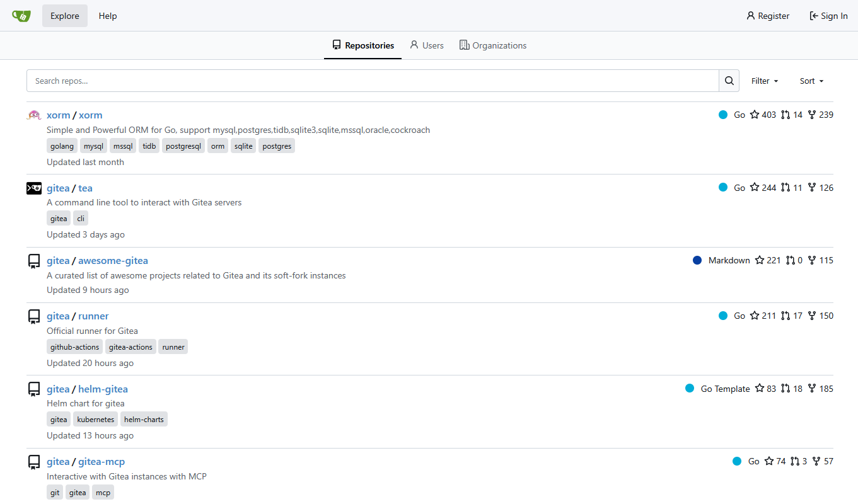Click the pull request icon for helm-gitea
Screen dimensions: 858x504
[x=786, y=389]
